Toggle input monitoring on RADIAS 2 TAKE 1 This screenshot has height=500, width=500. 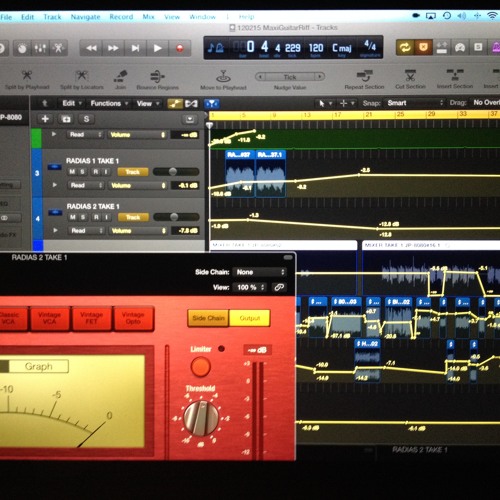107,217
